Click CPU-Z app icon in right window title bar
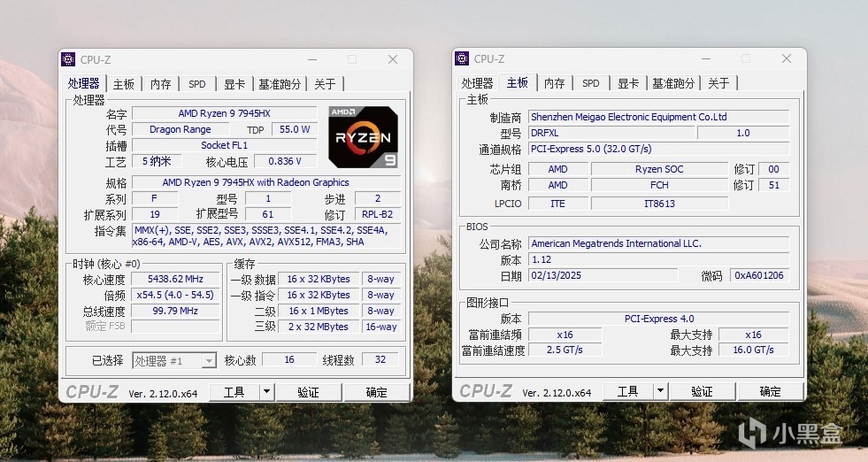Viewport: 868px width, 462px height. [x=462, y=58]
